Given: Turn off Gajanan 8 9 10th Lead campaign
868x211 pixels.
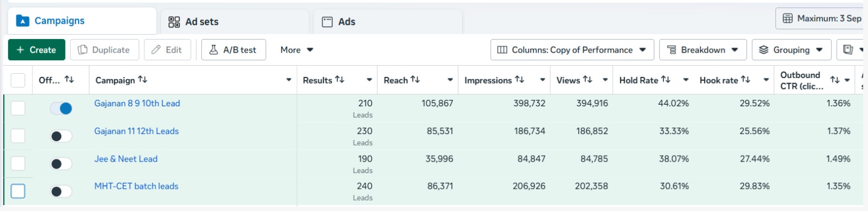Looking at the screenshot, I should [x=61, y=108].
